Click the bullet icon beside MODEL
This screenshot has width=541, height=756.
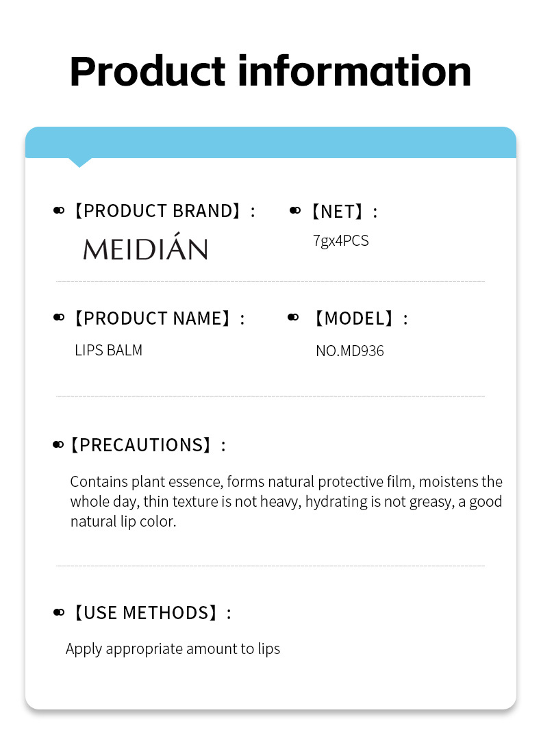click(293, 317)
